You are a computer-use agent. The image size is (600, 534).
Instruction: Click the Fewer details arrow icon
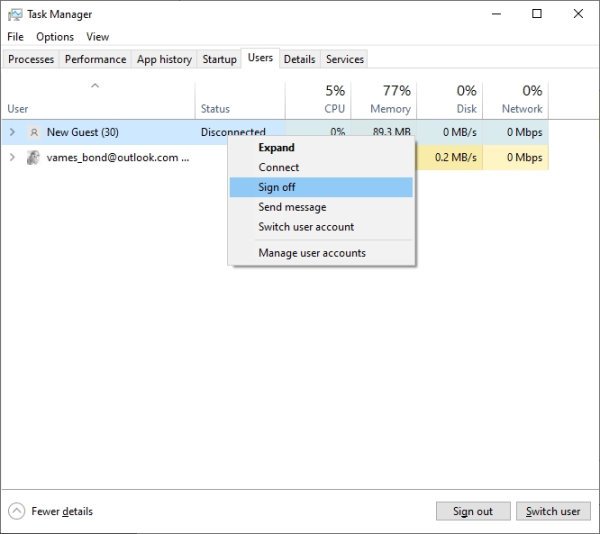click(16, 511)
